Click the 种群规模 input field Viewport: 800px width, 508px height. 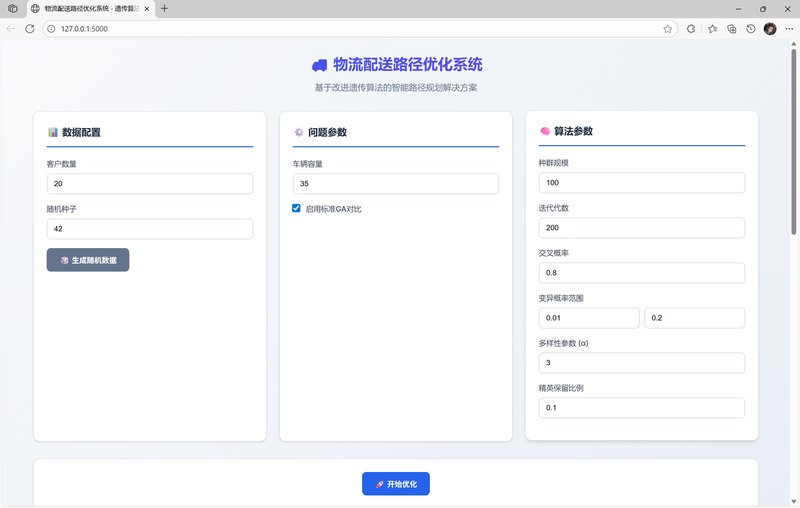(x=642, y=183)
